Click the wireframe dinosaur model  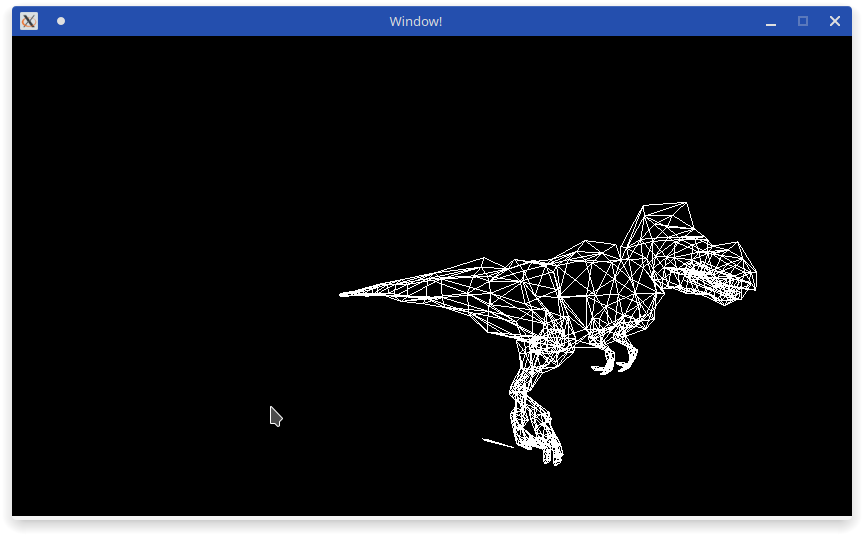point(548,333)
